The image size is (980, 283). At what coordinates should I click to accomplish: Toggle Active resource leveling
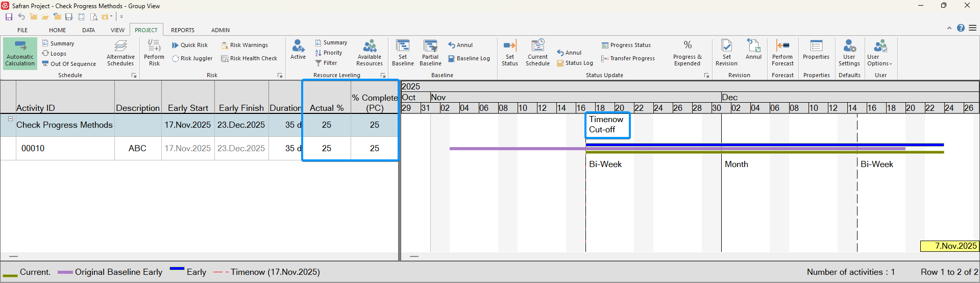pyautogui.click(x=298, y=50)
